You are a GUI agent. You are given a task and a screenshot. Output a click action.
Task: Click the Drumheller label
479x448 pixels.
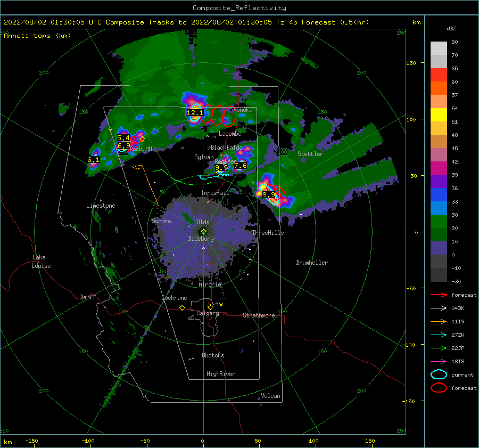coord(312,263)
